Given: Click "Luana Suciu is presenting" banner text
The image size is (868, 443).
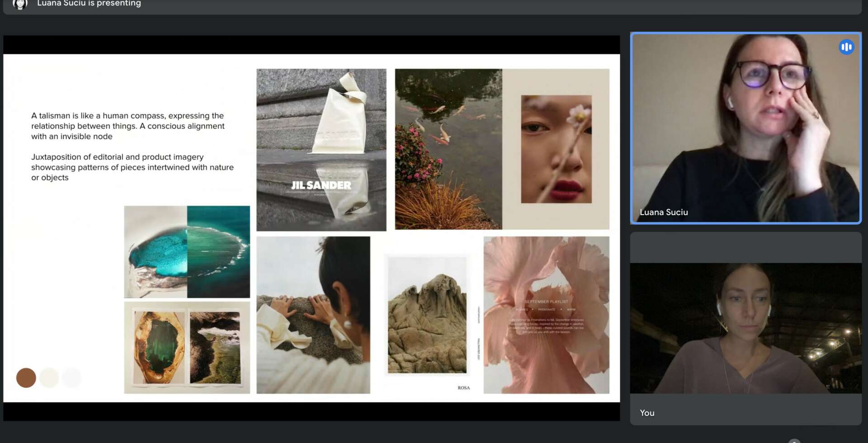Looking at the screenshot, I should coord(89,4).
